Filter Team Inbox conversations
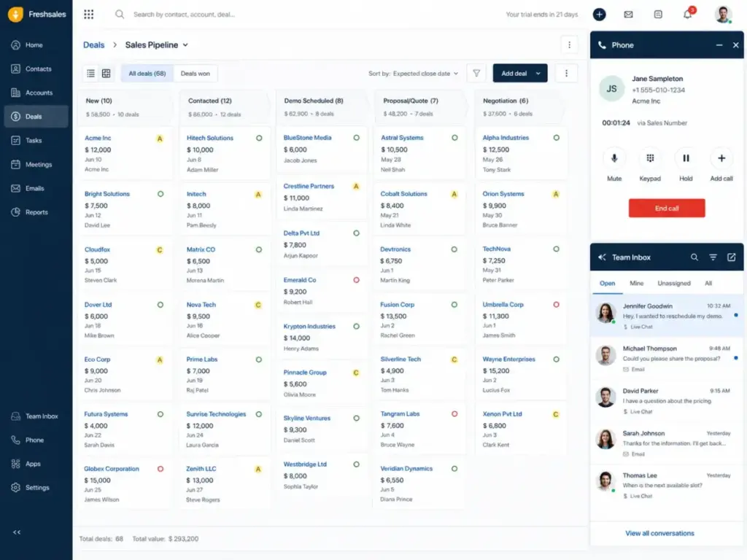This screenshot has height=560, width=747. (713, 257)
